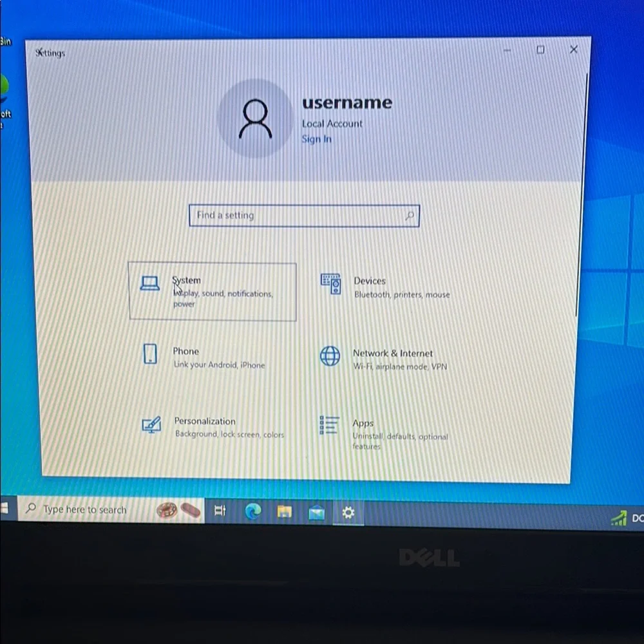
Task: Click the taskbar Type here to search box
Action: (111, 509)
